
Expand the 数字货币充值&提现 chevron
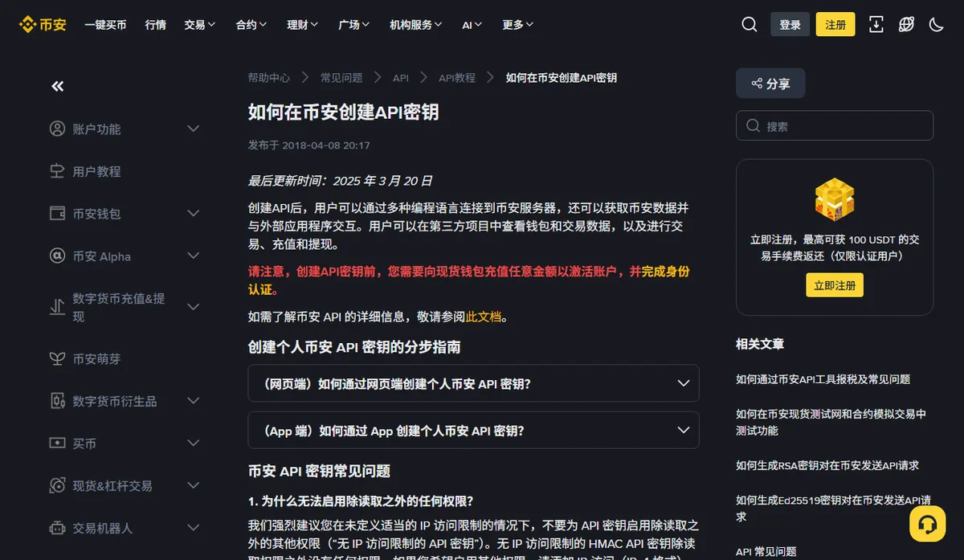[x=194, y=307]
